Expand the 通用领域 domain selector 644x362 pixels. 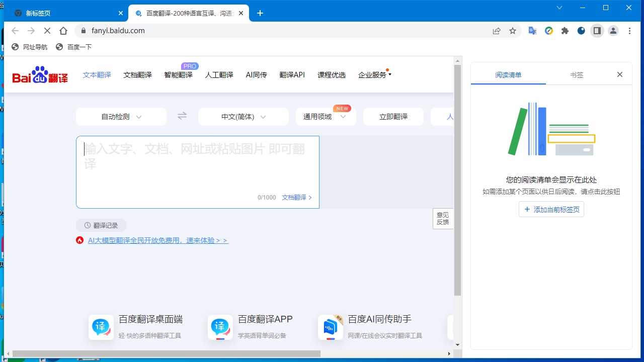tap(326, 116)
